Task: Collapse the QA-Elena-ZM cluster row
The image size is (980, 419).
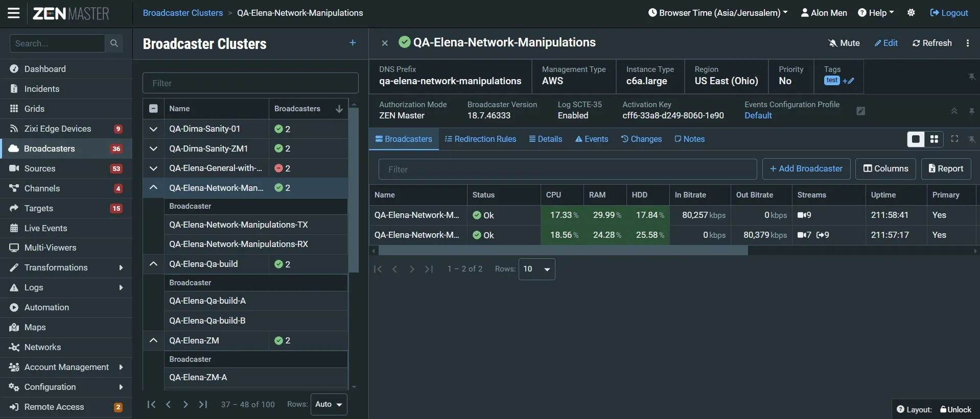Action: 153,340
